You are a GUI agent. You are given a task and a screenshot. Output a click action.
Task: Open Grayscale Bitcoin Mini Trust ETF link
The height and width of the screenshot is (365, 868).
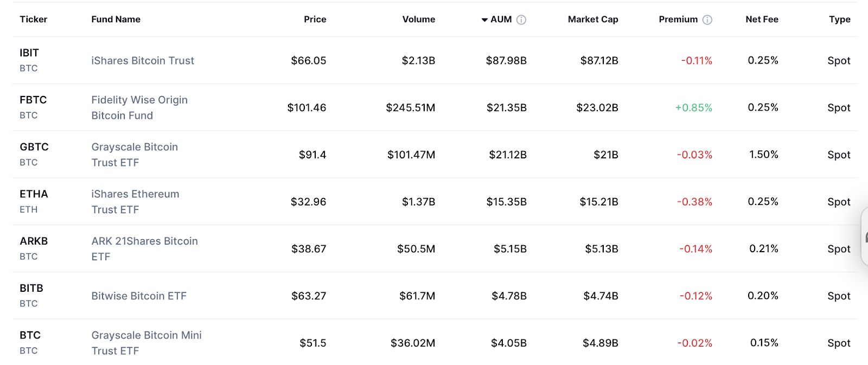tap(146, 343)
